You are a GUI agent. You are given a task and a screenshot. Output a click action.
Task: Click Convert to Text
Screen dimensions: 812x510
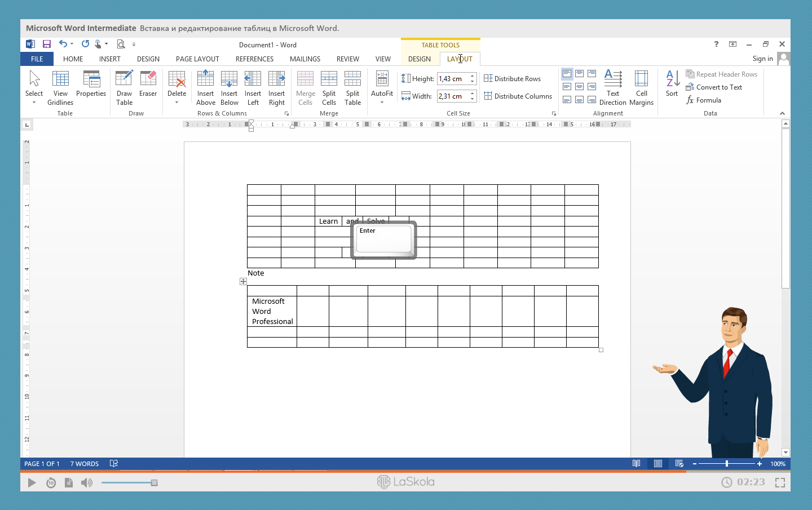tap(718, 87)
